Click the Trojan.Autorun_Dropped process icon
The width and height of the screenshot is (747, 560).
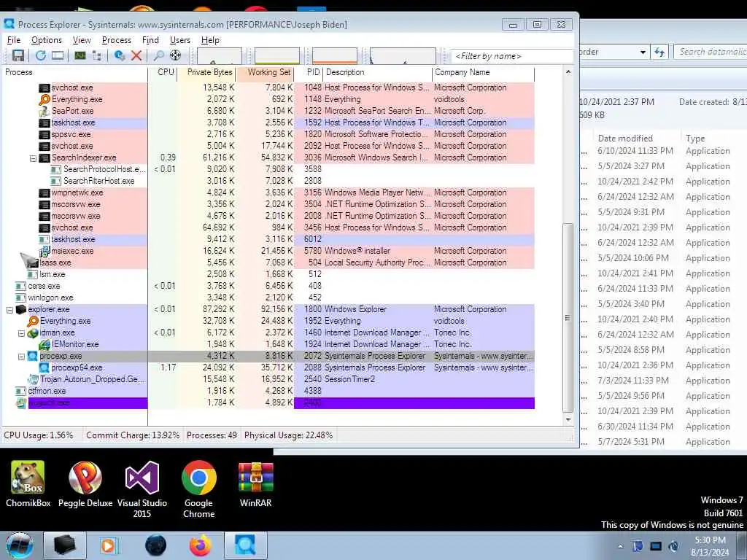(33, 379)
